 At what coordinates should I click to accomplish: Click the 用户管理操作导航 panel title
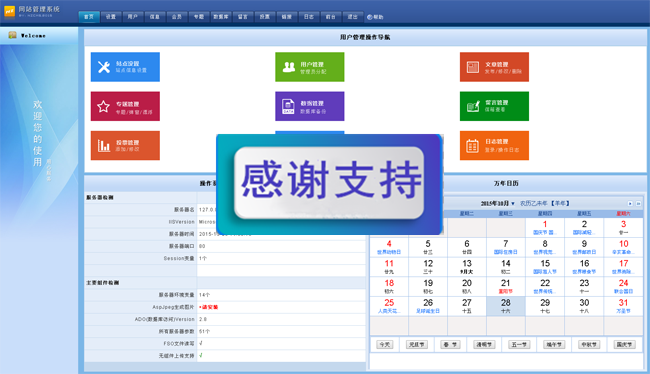click(365, 37)
